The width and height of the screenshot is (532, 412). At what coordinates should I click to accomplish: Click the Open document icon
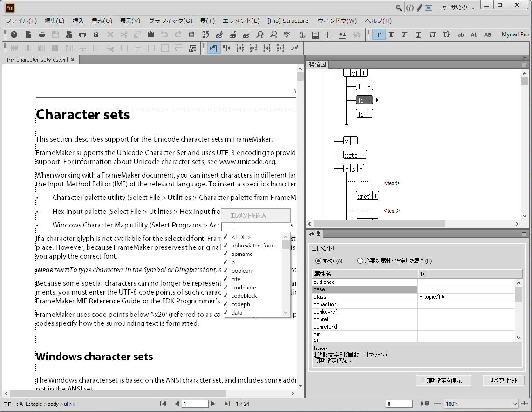42,34
